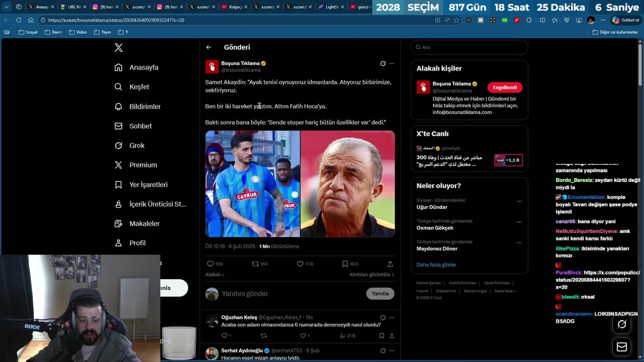The width and height of the screenshot is (644, 362).
Task: Open the Uğur Dündar trending topic
Action: pos(432,207)
